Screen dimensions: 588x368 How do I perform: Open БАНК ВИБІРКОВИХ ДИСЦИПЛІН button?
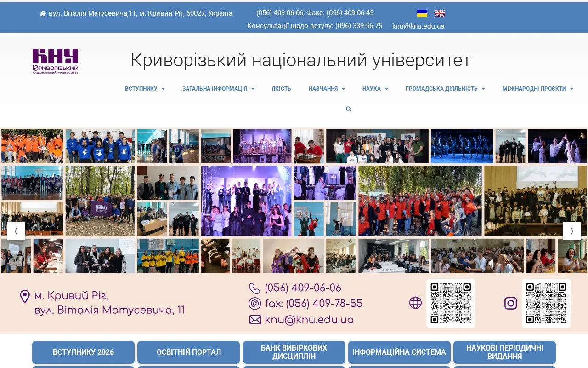pyautogui.click(x=294, y=352)
